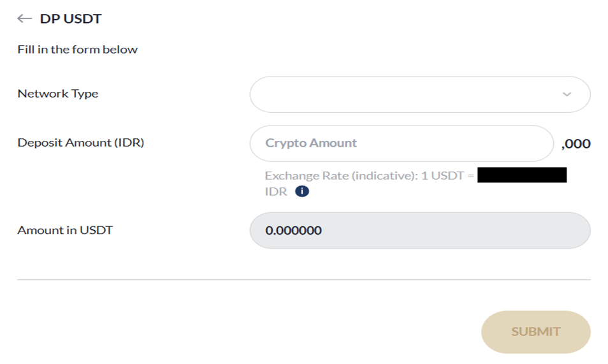Focus the Crypto Amount input field
The width and height of the screenshot is (608, 364).
(x=402, y=143)
